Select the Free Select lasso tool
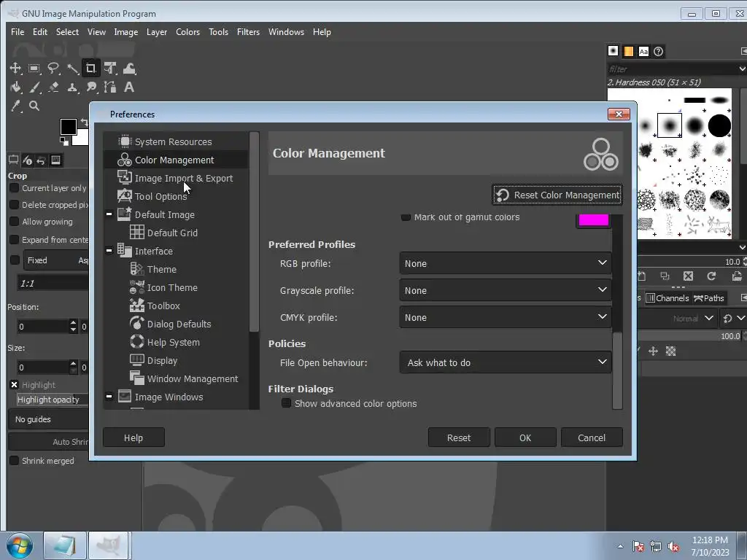Image resolution: width=747 pixels, height=560 pixels. 53,69
